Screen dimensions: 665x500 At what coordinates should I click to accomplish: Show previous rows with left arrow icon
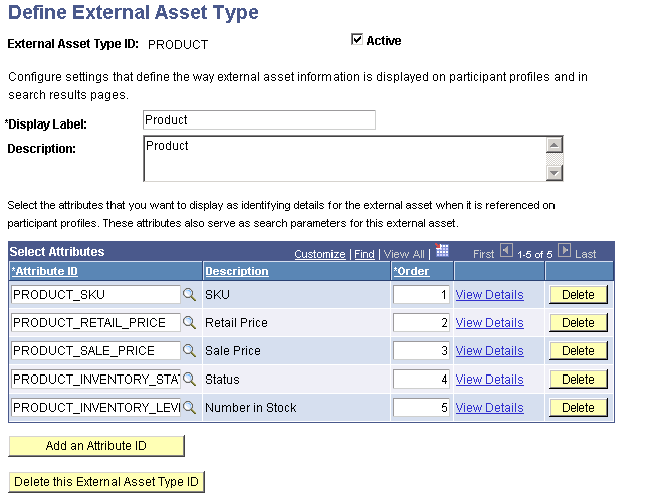pyautogui.click(x=506, y=250)
